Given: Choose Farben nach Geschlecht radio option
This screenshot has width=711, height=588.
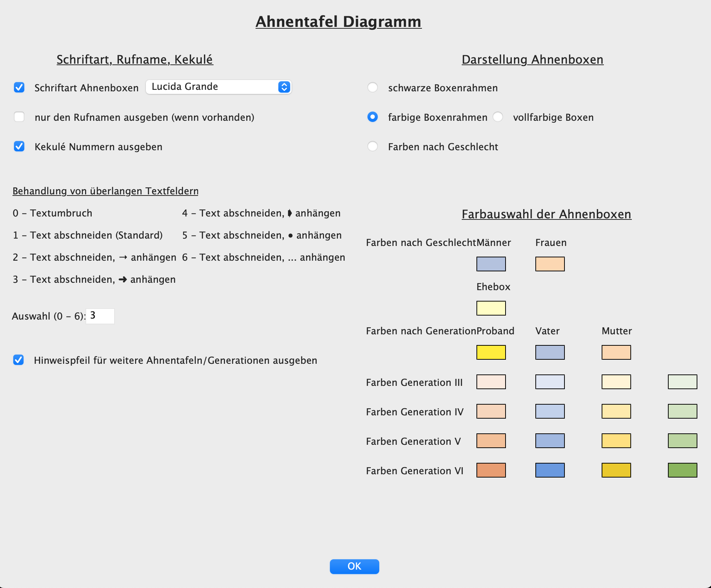Looking at the screenshot, I should pos(373,147).
